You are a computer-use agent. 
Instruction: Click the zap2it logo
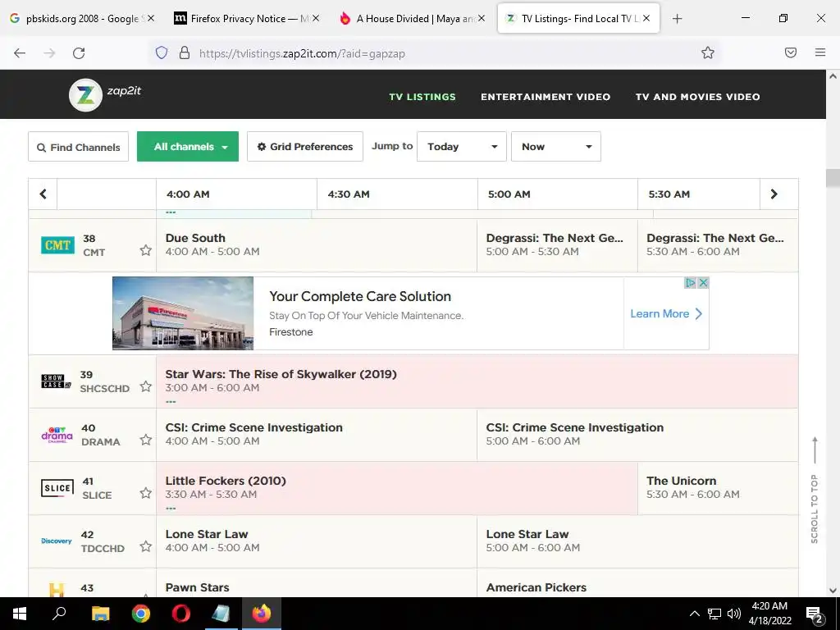[105, 95]
